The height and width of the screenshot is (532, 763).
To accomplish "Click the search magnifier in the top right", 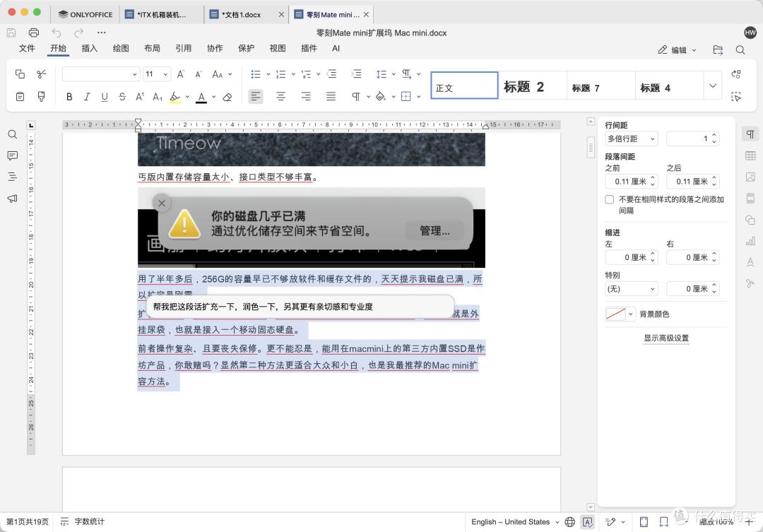I will pos(740,49).
